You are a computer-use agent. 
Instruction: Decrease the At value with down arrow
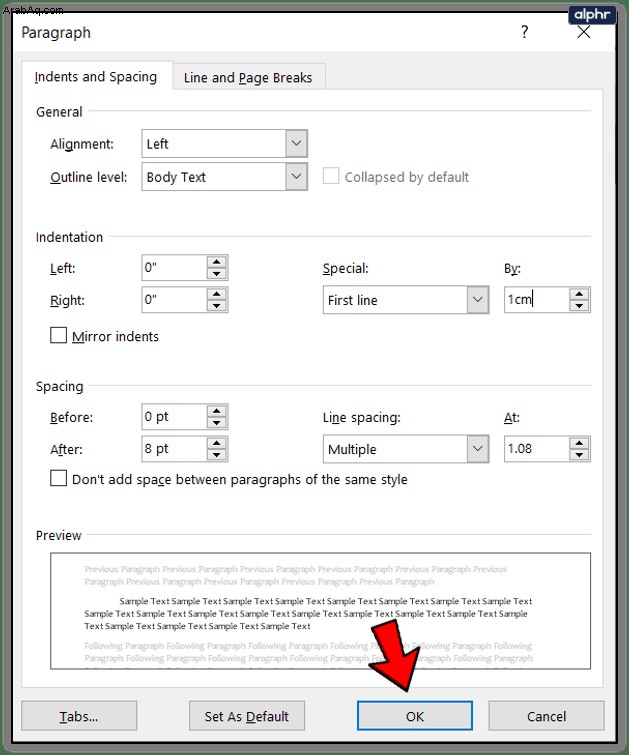click(x=579, y=455)
